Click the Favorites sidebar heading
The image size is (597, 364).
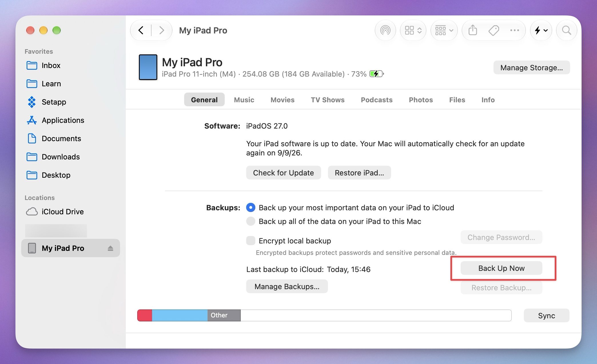[39, 51]
